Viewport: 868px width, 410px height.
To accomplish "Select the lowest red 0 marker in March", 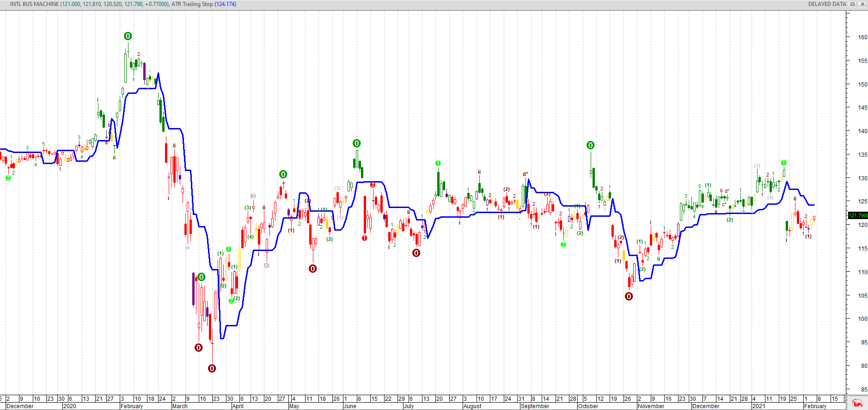I will (x=212, y=368).
